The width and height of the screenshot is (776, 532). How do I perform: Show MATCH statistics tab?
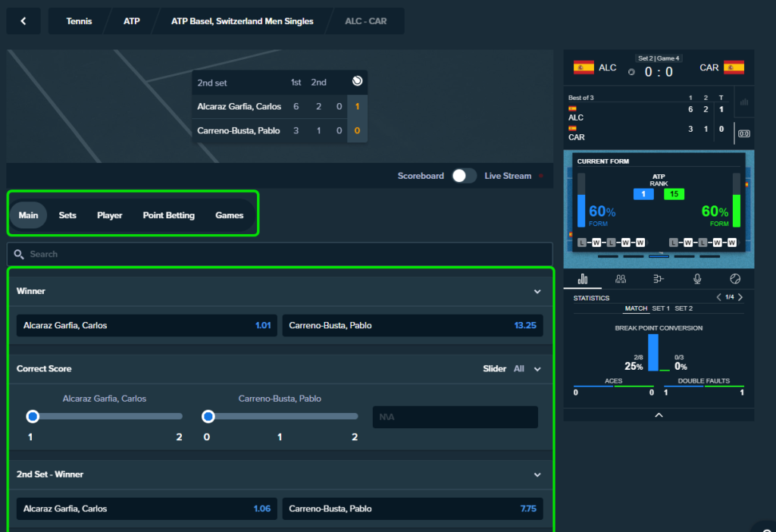tap(636, 308)
